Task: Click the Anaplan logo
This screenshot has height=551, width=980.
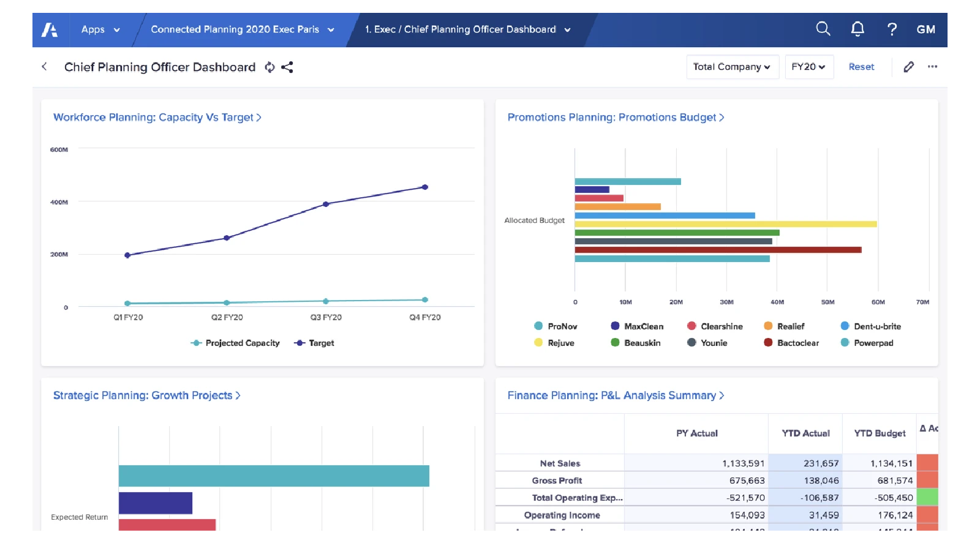Action: [x=51, y=29]
